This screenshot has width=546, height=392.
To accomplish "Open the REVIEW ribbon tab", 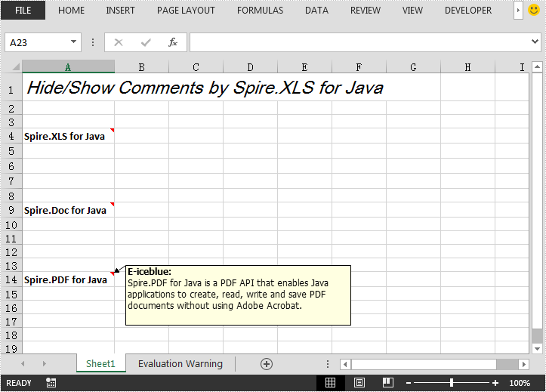I will click(x=366, y=11).
